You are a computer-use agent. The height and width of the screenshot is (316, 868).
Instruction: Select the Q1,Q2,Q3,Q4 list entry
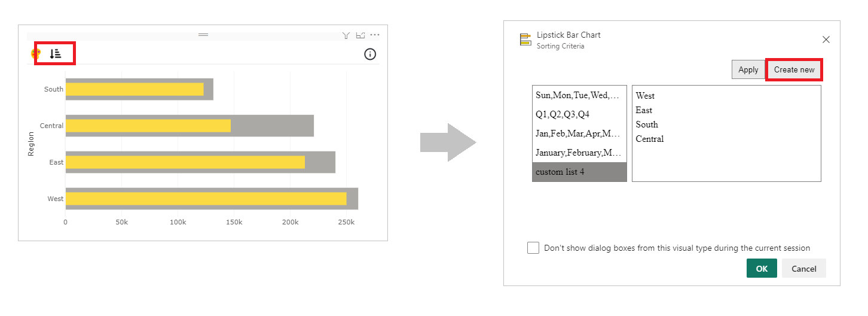coord(579,114)
